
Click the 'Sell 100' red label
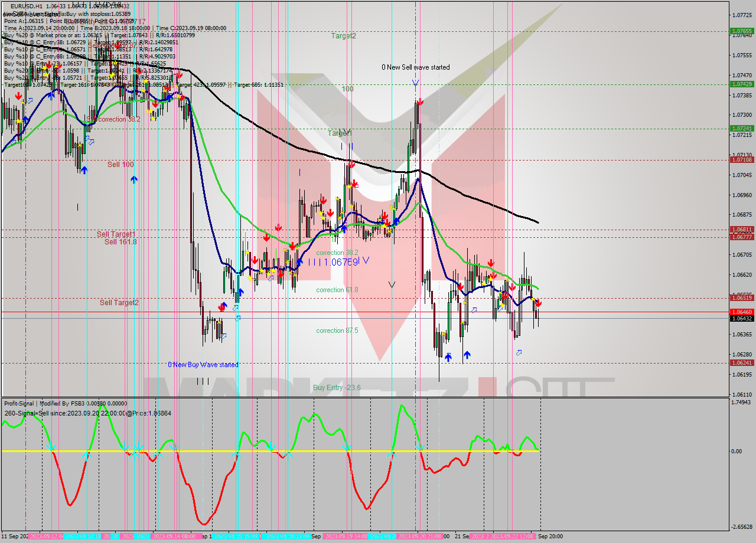(120, 164)
